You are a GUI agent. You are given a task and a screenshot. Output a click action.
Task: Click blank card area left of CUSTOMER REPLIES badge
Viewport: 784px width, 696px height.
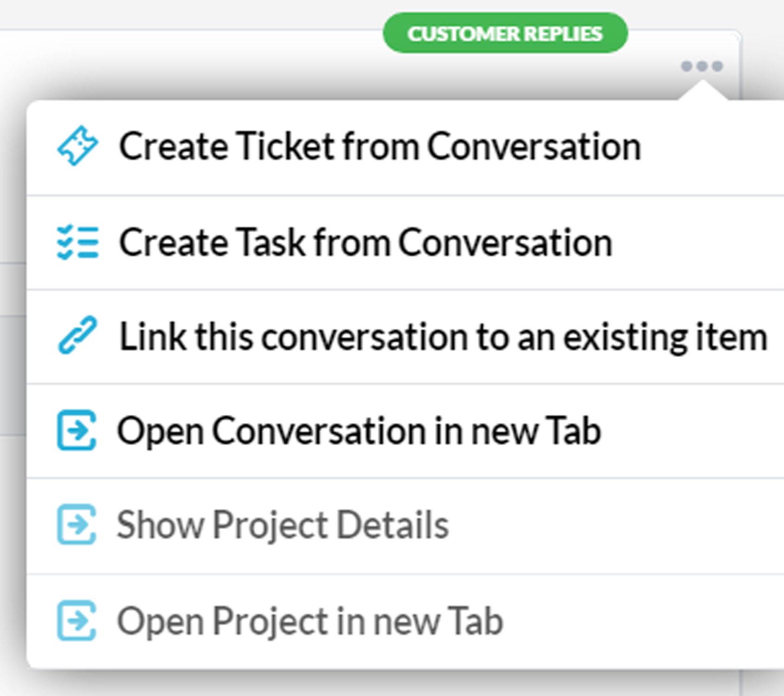[x=186, y=60]
